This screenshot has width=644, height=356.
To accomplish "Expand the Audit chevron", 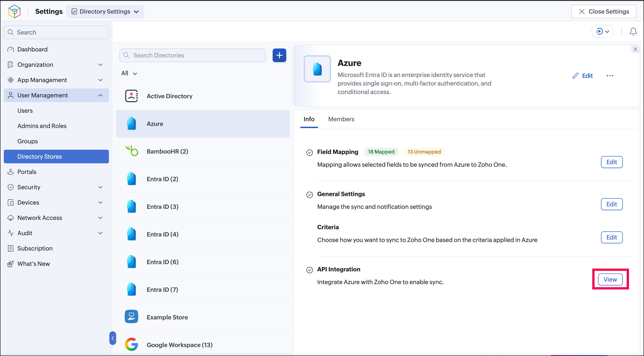I will [x=101, y=233].
